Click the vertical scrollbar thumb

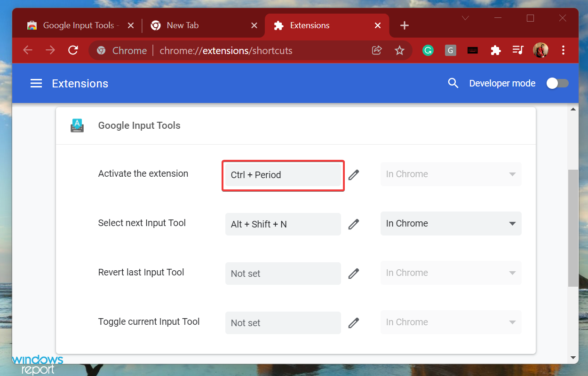573,228
